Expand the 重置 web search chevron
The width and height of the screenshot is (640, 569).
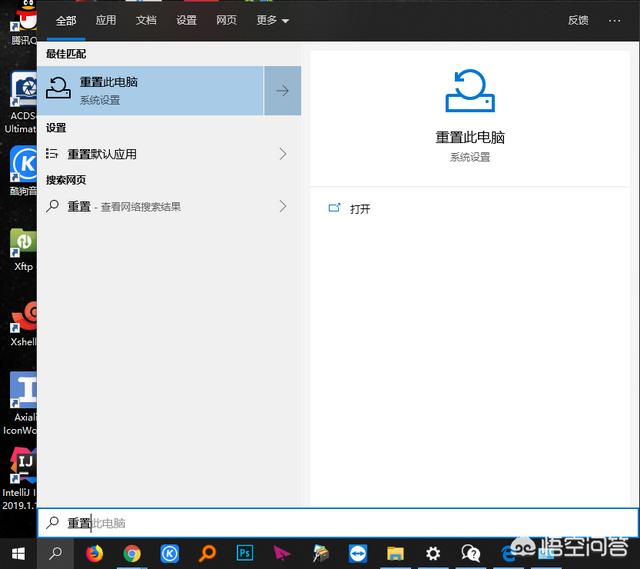click(x=283, y=207)
